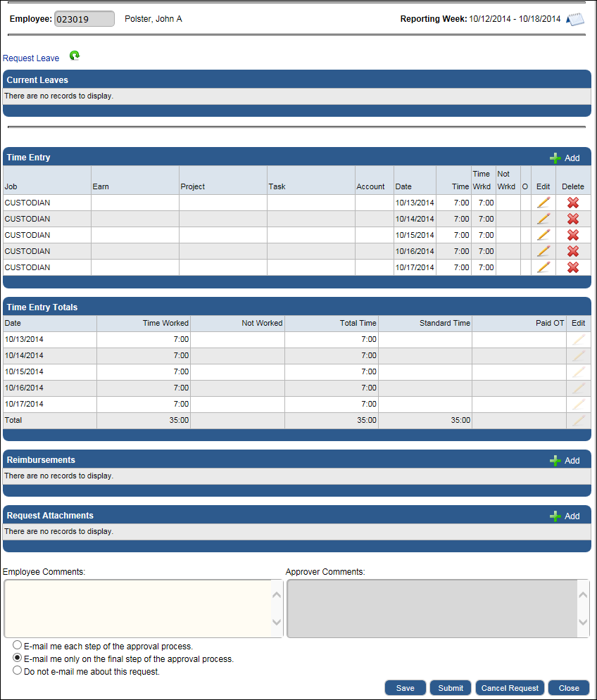Image resolution: width=597 pixels, height=700 pixels.
Task: Select e-mail me each step option
Action: click(x=18, y=645)
